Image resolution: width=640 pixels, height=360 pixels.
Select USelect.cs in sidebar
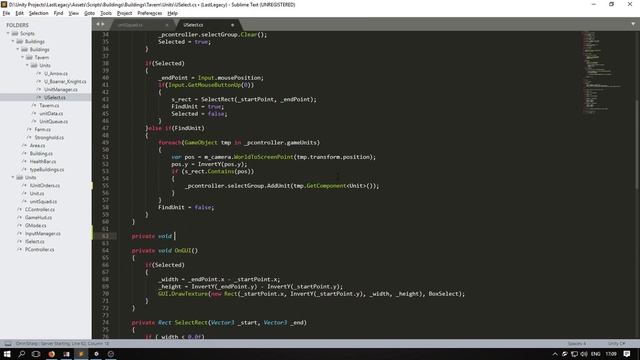pyautogui.click(x=55, y=98)
